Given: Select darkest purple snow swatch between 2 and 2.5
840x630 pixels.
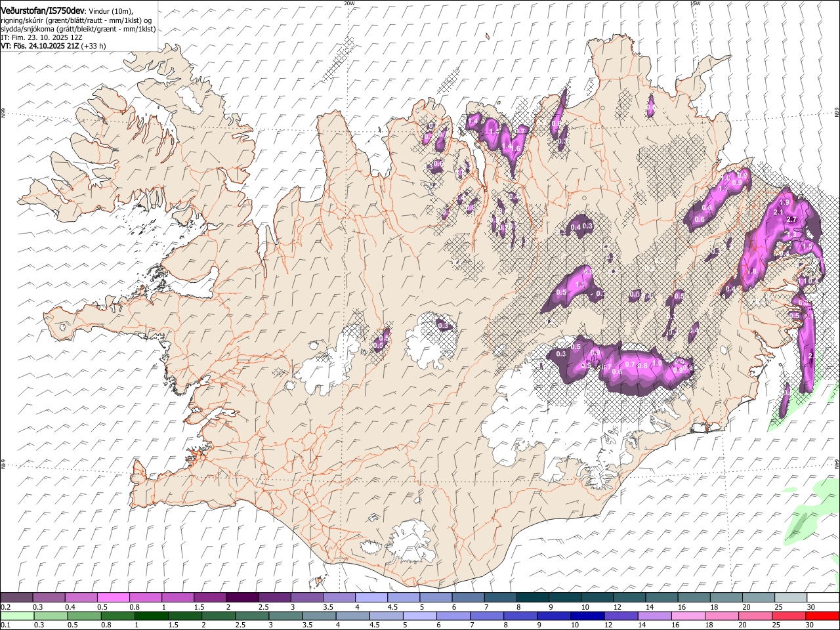Looking at the screenshot, I should click(242, 598).
